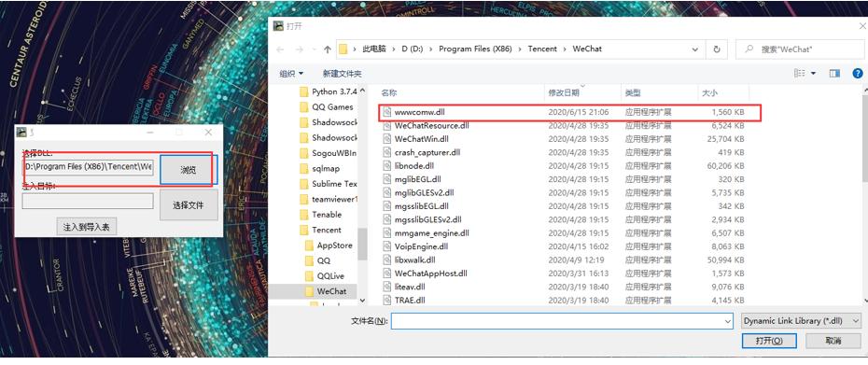This screenshot has width=868, height=365.
Task: Click the Python 3.7.4 folder icon
Action: coord(303,91)
